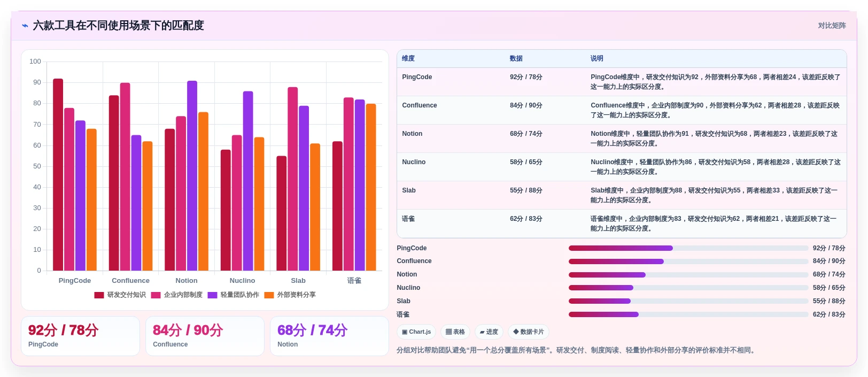Click the table cell 92分 / 78分

point(526,77)
